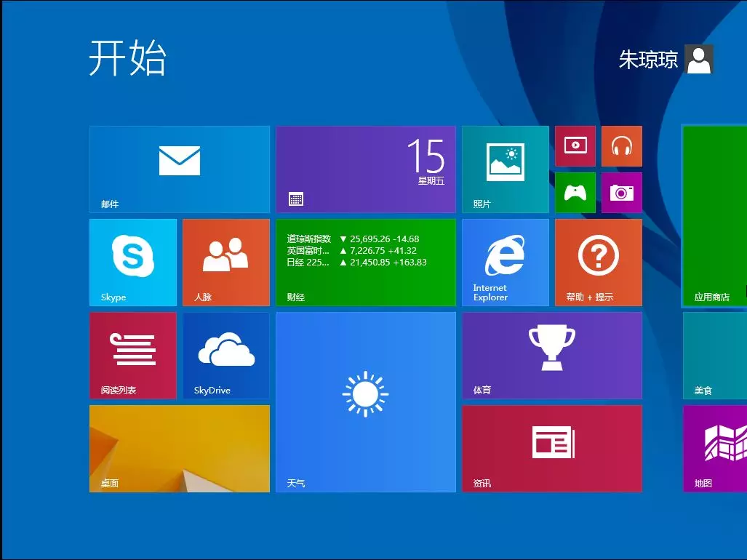
Task: Click the 英国富时 index row
Action: click(351, 250)
